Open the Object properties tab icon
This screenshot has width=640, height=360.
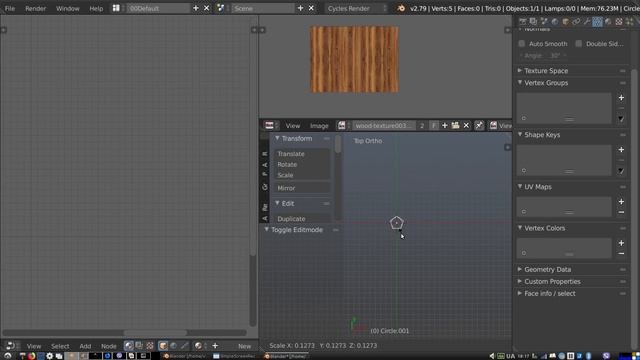(565, 22)
